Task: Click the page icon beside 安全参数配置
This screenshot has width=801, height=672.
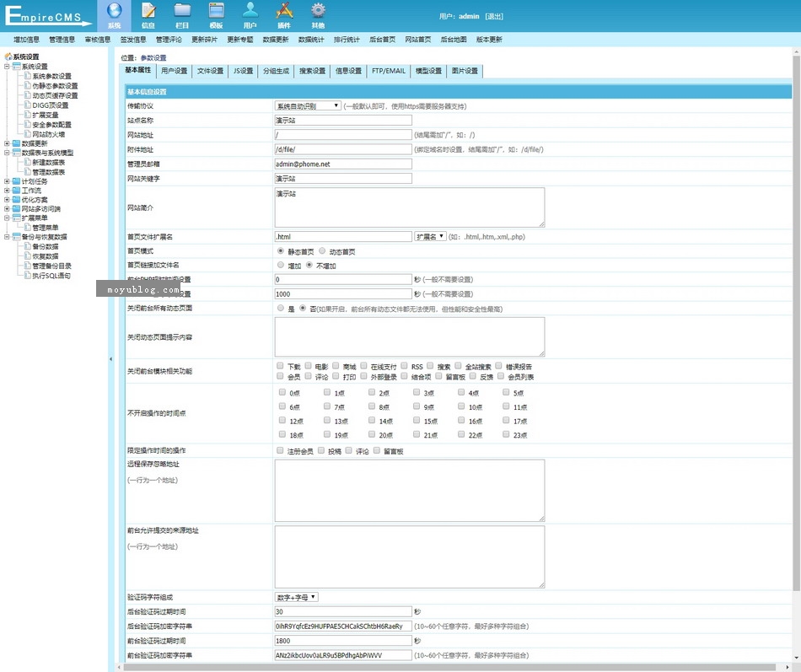Action: tap(28, 124)
